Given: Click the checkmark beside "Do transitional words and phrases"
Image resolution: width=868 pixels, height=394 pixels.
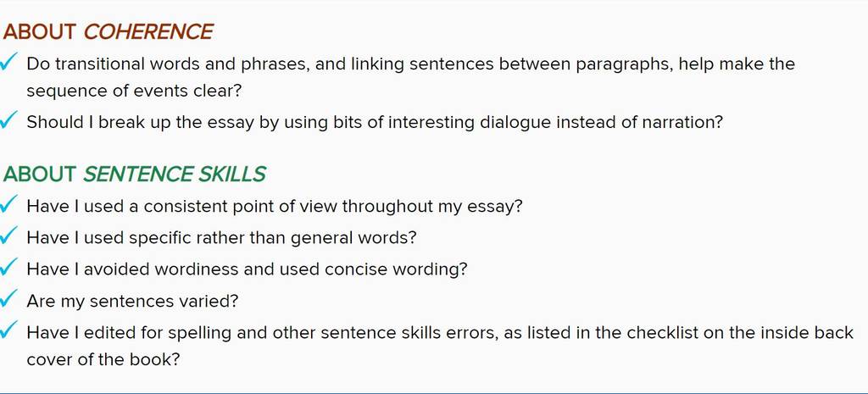Looking at the screenshot, I should 8,61.
